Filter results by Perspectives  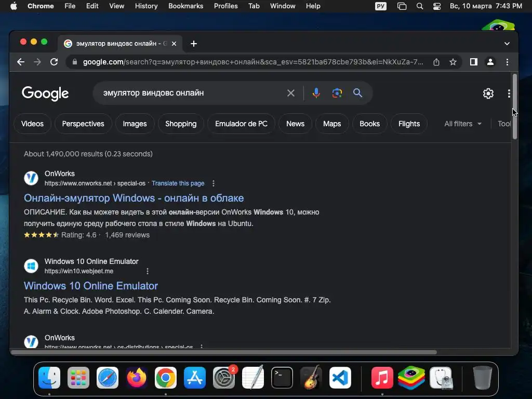83,124
